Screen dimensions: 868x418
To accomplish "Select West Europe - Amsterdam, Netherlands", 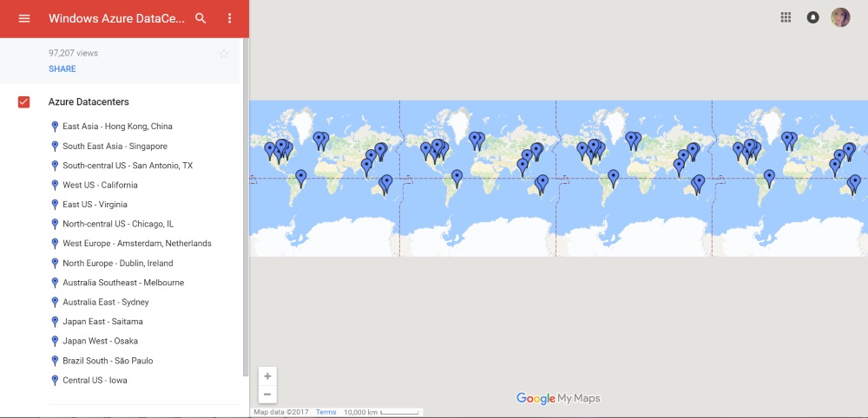I will tap(136, 244).
